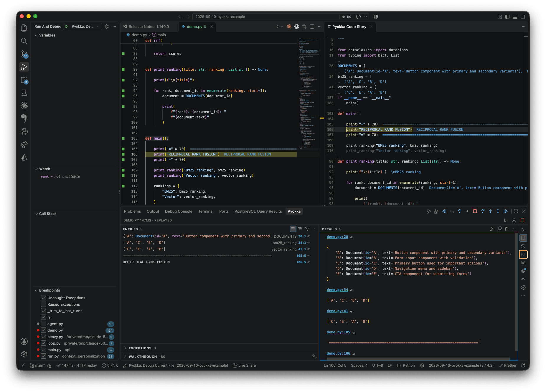Start debugging with green play button
The width and height of the screenshot is (546, 392).
[x=67, y=27]
